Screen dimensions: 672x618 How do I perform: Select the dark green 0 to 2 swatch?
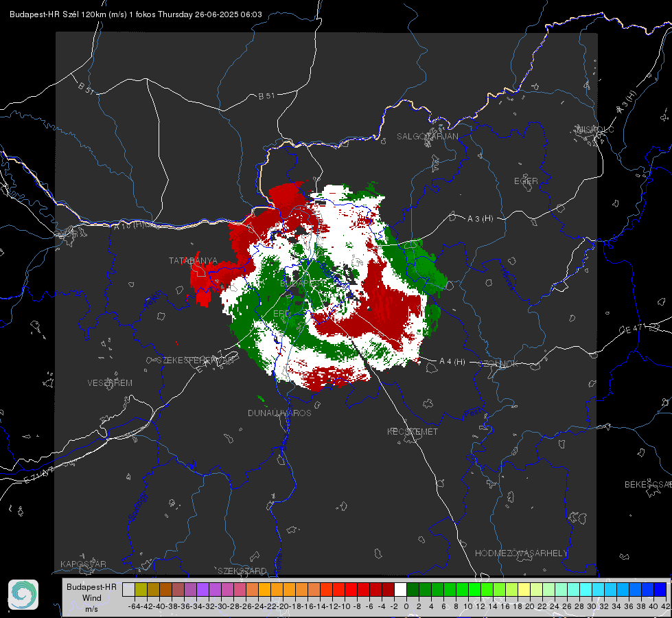413,590
